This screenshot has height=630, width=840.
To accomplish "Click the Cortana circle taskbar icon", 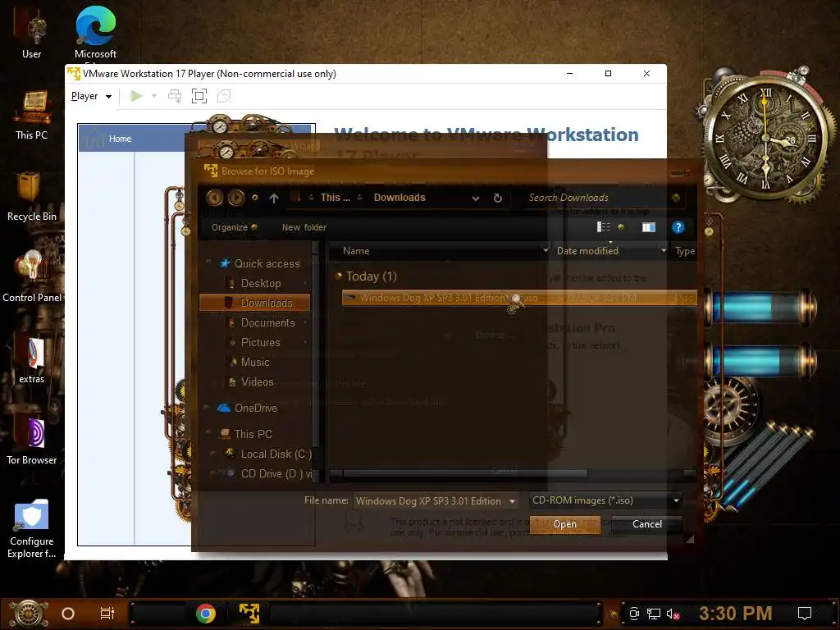I will (x=68, y=614).
